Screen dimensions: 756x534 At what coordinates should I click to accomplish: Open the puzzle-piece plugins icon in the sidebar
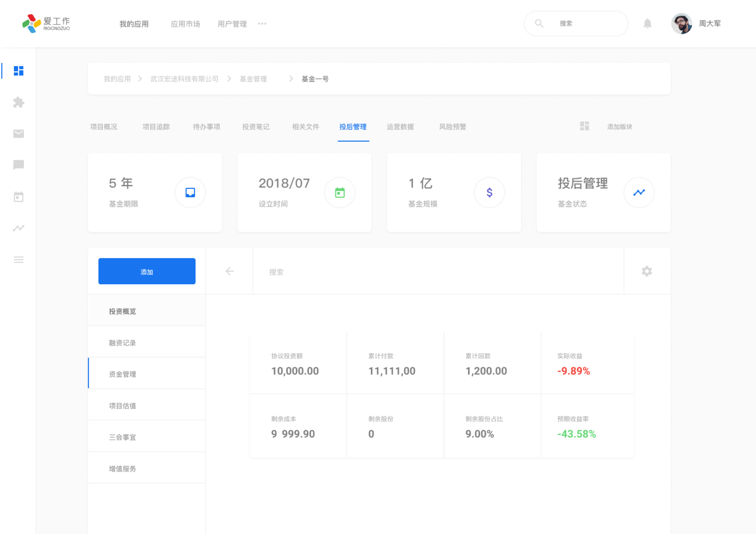(x=19, y=102)
